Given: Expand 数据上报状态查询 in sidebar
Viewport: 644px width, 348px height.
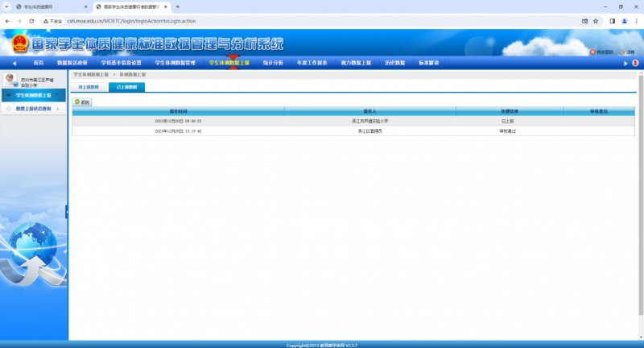Looking at the screenshot, I should pos(35,108).
